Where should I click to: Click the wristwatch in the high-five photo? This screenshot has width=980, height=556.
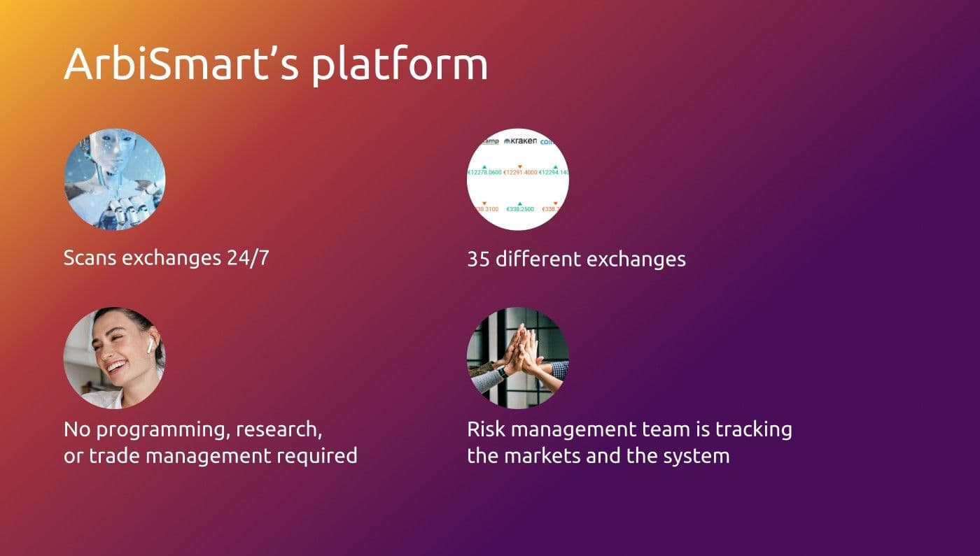click(503, 372)
